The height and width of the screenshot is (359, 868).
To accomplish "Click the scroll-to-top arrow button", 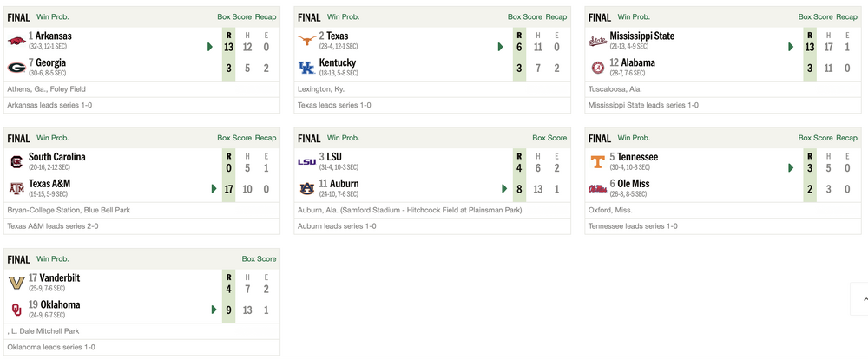I will (x=861, y=299).
